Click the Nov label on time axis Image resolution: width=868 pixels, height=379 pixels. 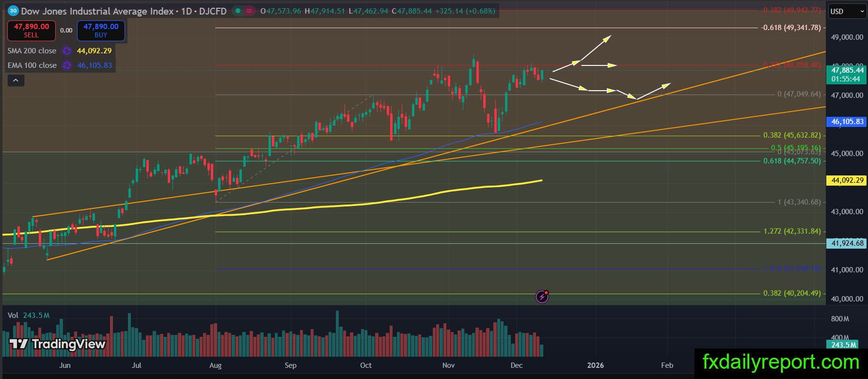coord(448,365)
